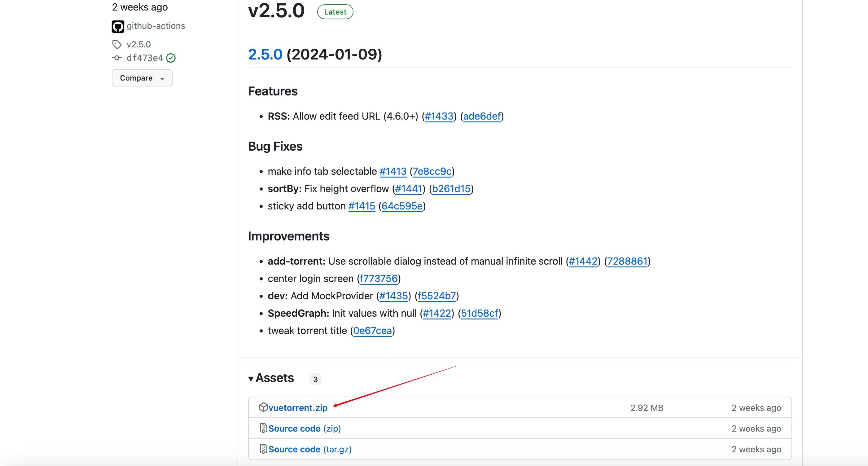This screenshot has width=868, height=466.
Task: Open the github-actions author link
Action: [x=156, y=26]
